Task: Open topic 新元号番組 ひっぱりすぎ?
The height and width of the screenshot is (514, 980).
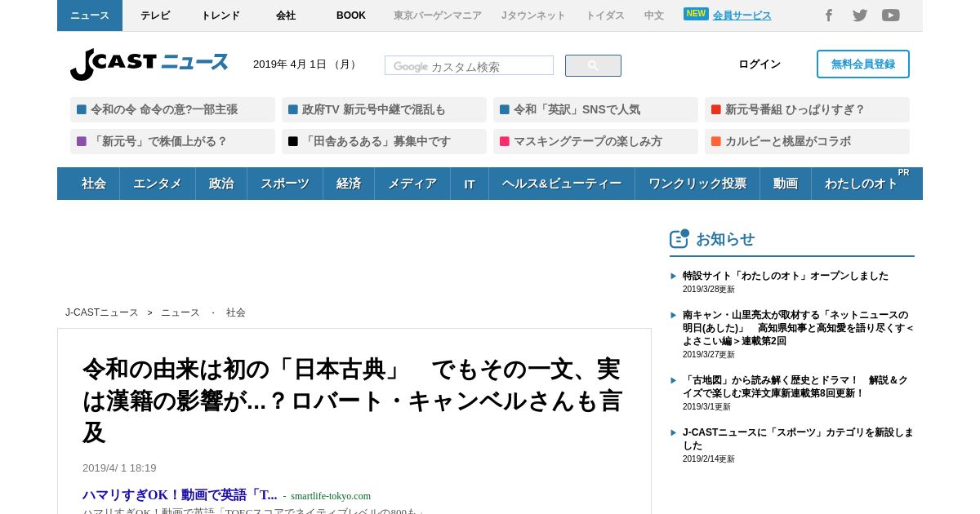Action: click(x=807, y=109)
